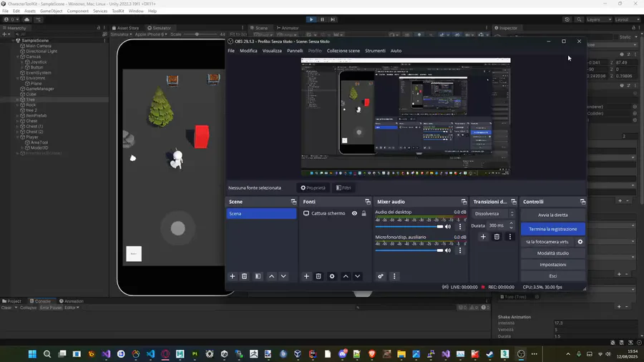Image resolution: width=644 pixels, height=362 pixels.
Task: Mute Audio del desktop speaker icon
Action: [448, 227]
